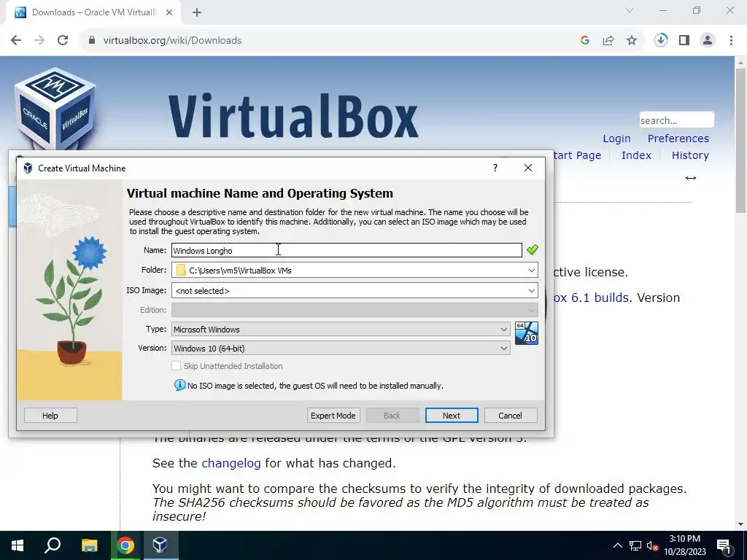747x560 pixels.
Task: Bookmark this page with the star
Action: pos(632,41)
